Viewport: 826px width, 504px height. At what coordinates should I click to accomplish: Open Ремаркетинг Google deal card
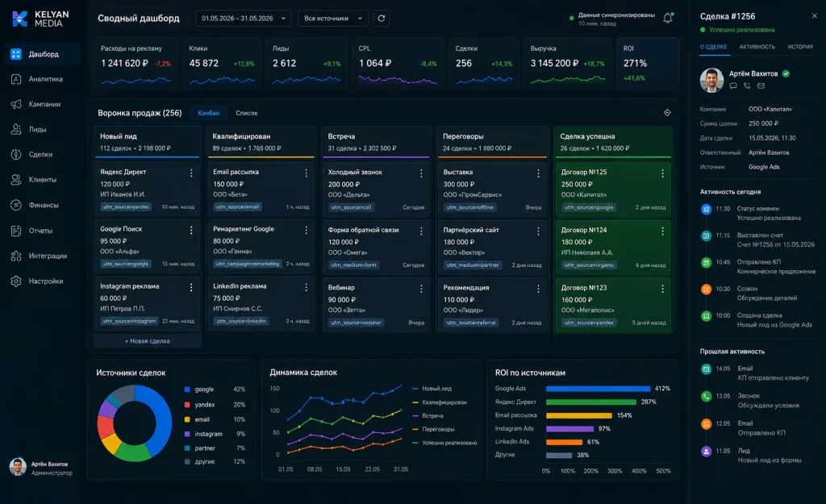pyautogui.click(x=261, y=246)
